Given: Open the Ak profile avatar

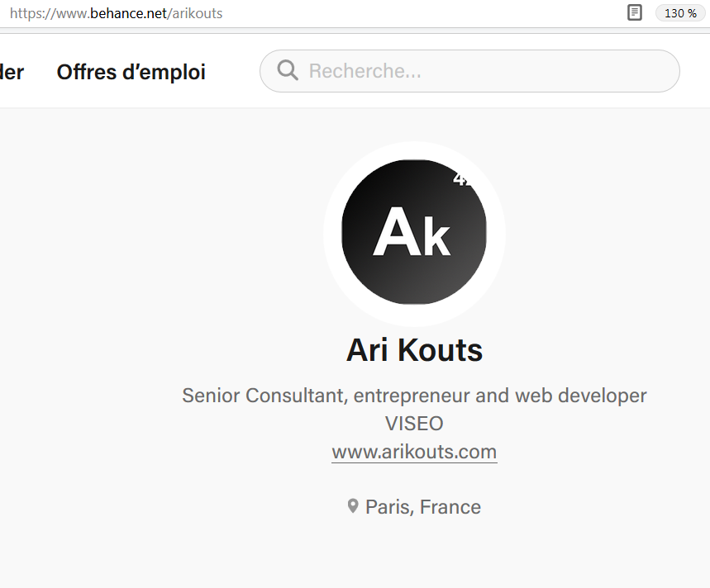Looking at the screenshot, I should (414, 231).
